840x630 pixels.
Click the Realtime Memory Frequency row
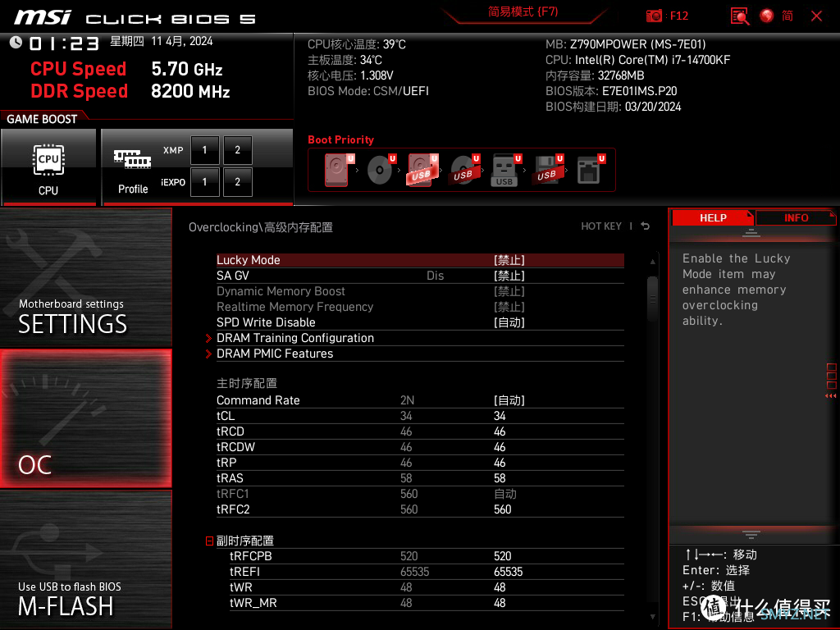click(420, 307)
